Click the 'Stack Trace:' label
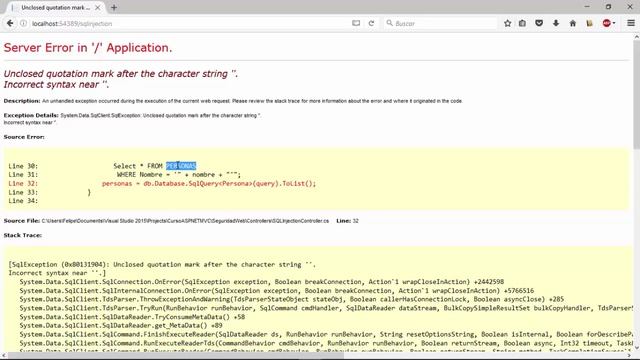The image size is (640, 360). [23, 236]
